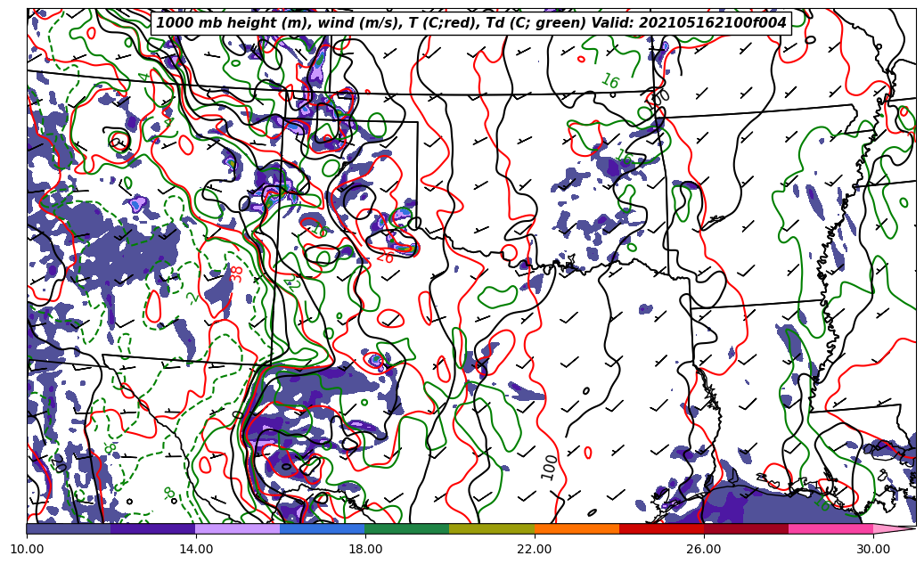Select the orange colorbar segment
Screen dimensions: 924x564
tap(576, 528)
